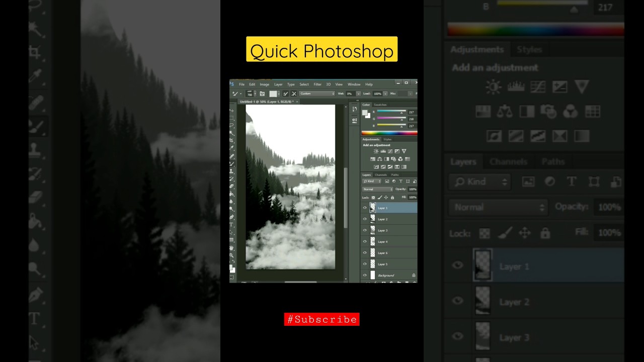Click the Layer 2 thumbnail

click(x=373, y=219)
